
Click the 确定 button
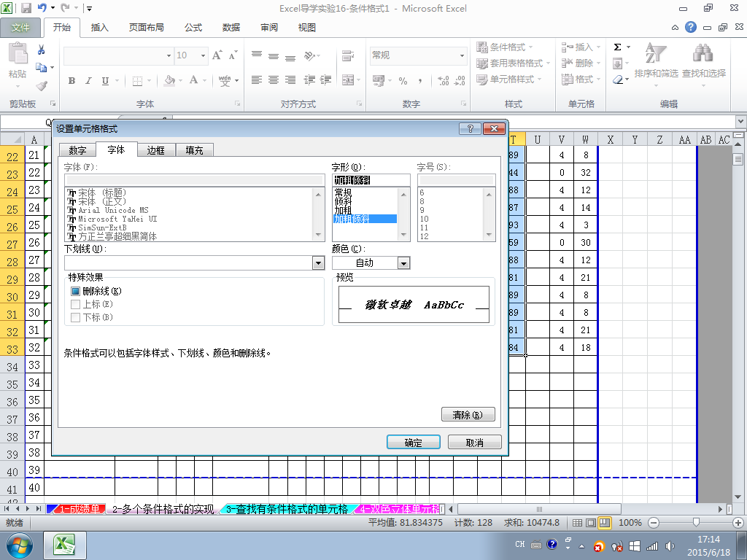[x=413, y=443]
